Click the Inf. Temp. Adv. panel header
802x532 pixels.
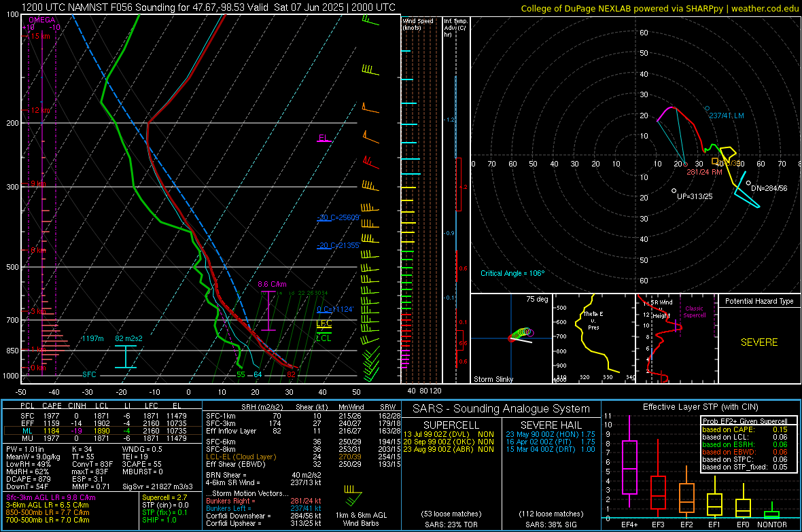[x=455, y=28]
